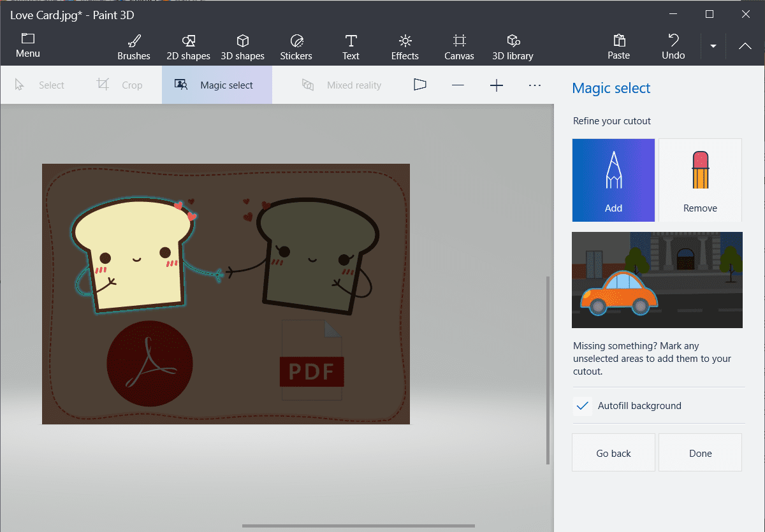Image resolution: width=765 pixels, height=532 pixels.
Task: Open the Effects panel
Action: (x=405, y=47)
